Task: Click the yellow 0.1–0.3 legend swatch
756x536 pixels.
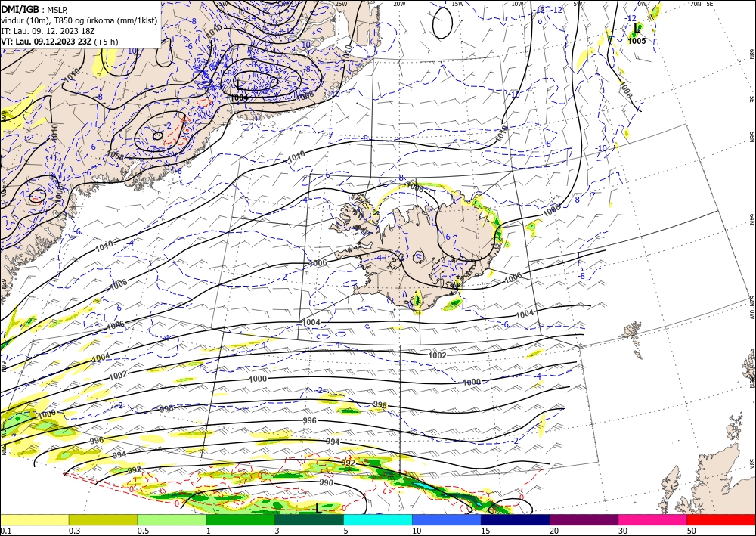Action: tap(34, 519)
